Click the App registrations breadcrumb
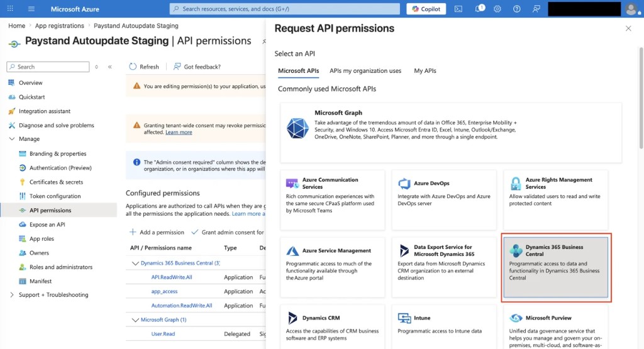The image size is (644, 349). click(x=60, y=25)
